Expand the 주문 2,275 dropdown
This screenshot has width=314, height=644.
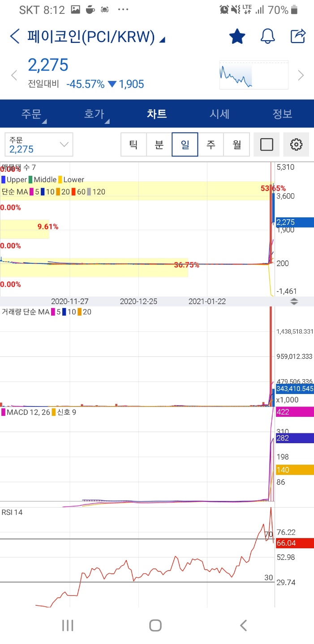39,144
